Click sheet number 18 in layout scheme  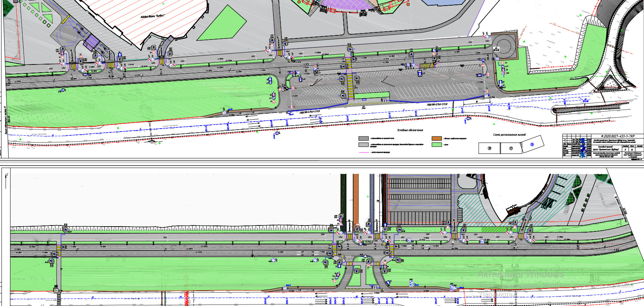(x=489, y=148)
